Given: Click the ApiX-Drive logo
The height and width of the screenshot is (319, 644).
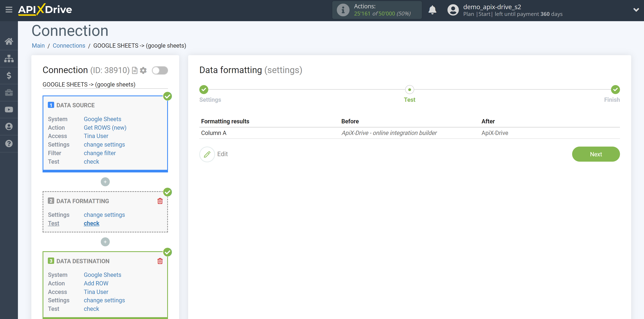Looking at the screenshot, I should click(45, 10).
